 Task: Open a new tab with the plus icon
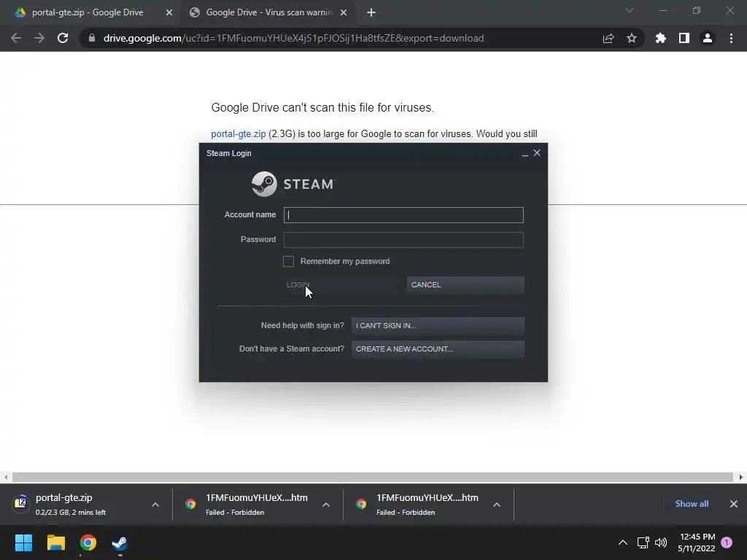[371, 13]
